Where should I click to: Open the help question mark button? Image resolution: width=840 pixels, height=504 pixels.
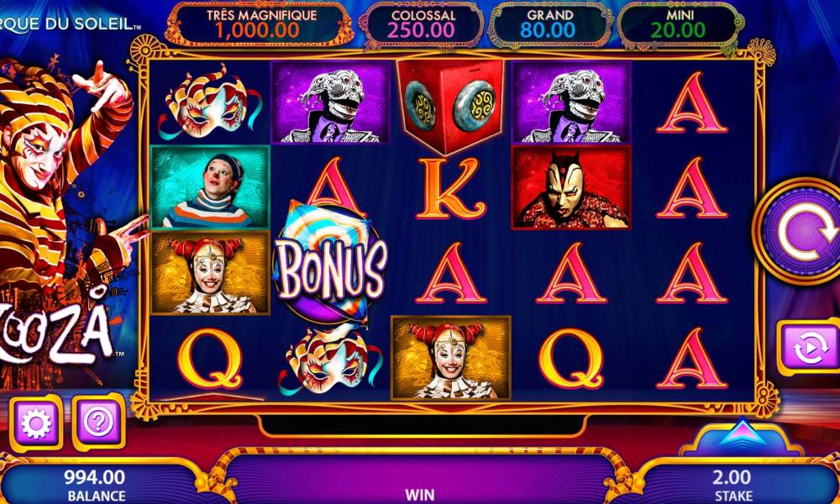pos(98,422)
